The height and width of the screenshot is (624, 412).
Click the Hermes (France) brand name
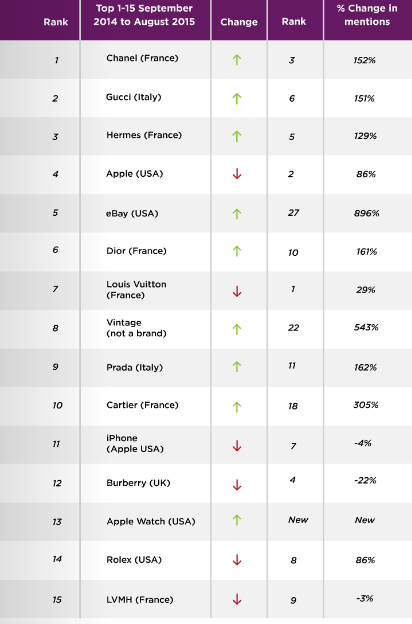(x=144, y=135)
